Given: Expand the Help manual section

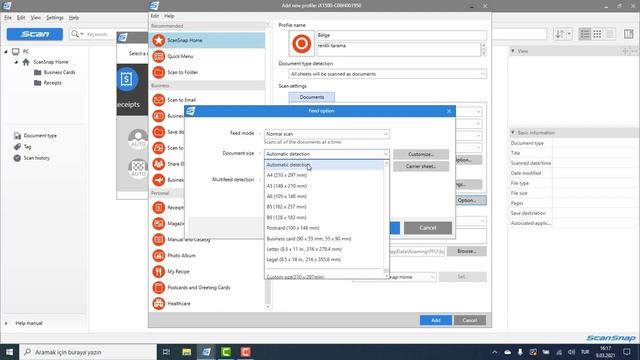Looking at the screenshot, I should coord(6,323).
